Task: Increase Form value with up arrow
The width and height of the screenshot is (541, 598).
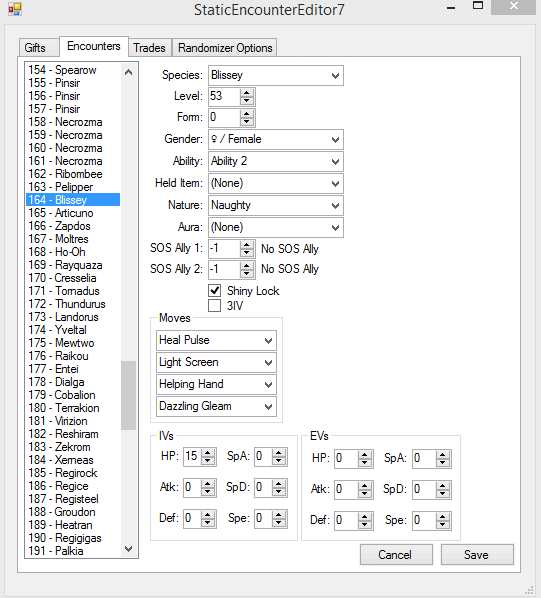Action: [x=247, y=114]
